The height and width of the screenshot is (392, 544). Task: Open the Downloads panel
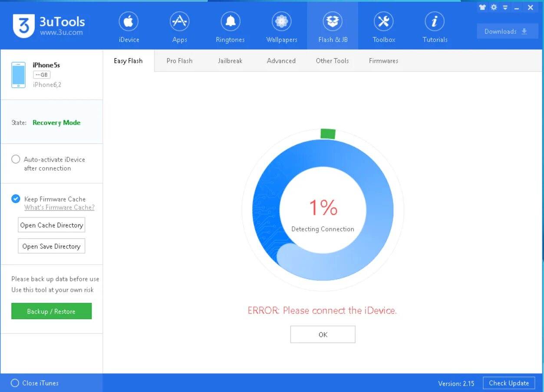pyautogui.click(x=508, y=31)
